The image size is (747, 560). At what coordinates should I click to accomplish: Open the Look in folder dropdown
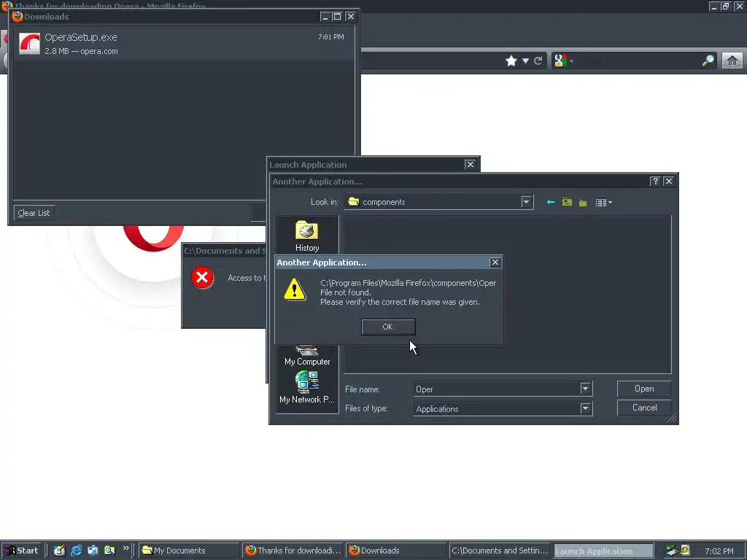526,202
